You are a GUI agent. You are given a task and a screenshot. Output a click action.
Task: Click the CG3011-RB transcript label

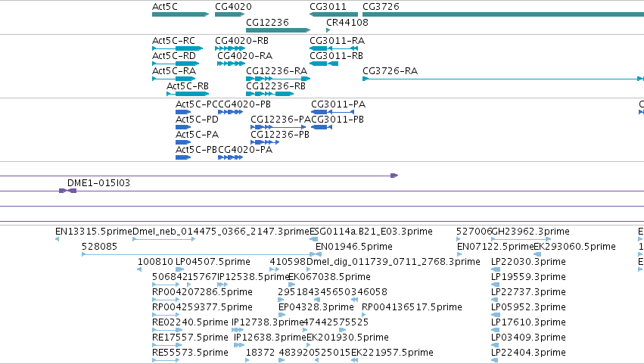pyautogui.click(x=336, y=56)
